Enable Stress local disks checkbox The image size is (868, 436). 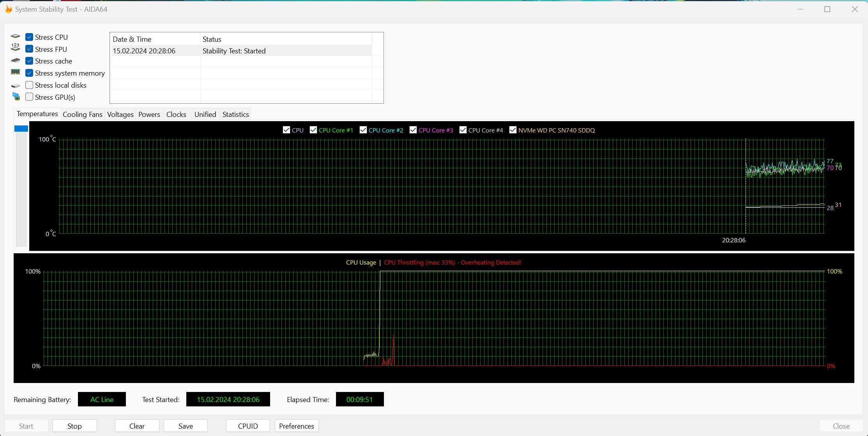coord(29,85)
